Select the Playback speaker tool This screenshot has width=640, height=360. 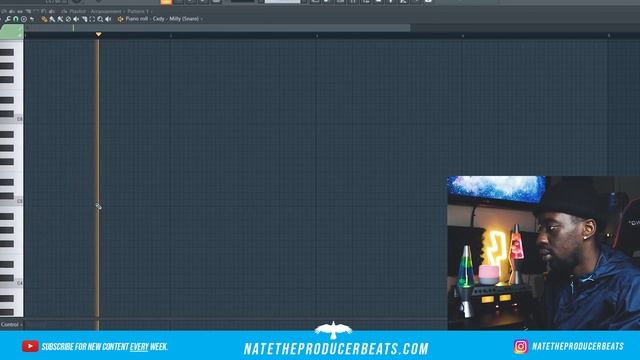[x=108, y=19]
